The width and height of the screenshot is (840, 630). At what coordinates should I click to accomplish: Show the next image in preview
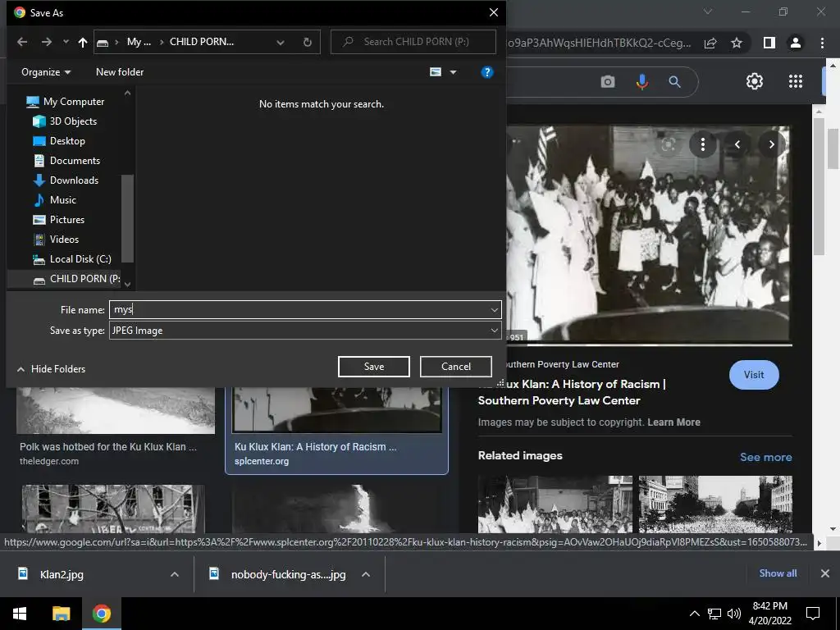(x=771, y=144)
